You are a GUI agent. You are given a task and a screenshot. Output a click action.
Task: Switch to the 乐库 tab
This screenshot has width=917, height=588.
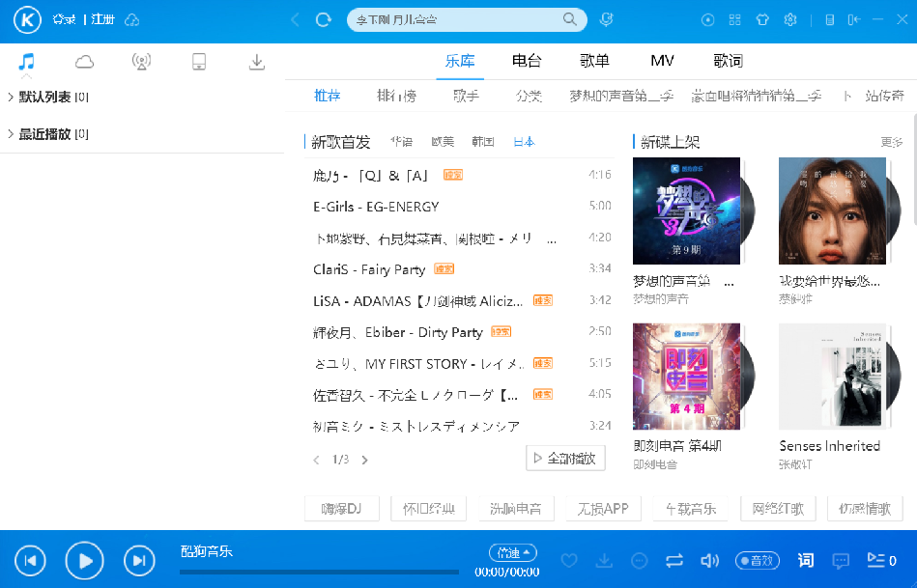(460, 61)
